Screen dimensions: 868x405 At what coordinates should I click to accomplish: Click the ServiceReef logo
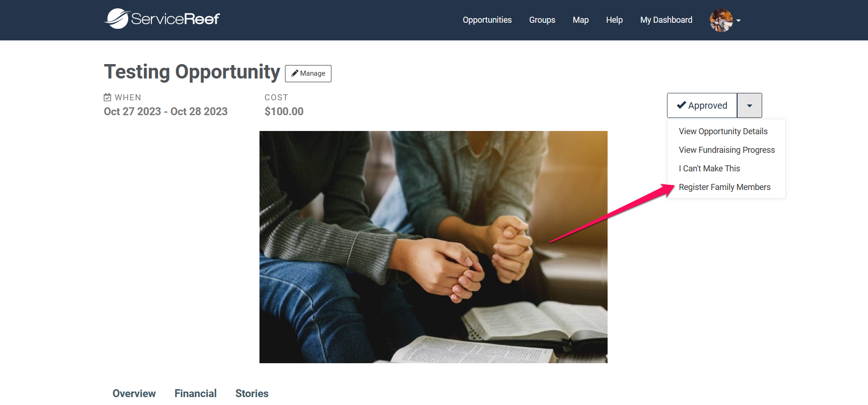(x=162, y=19)
